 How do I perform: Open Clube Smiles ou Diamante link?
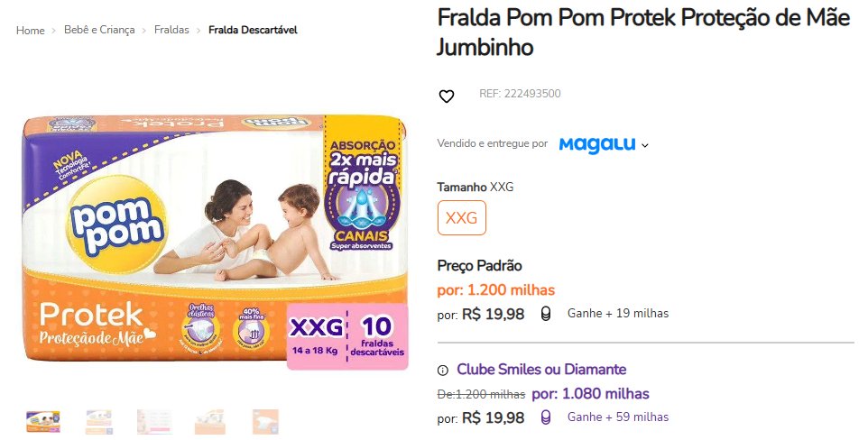pyautogui.click(x=541, y=369)
